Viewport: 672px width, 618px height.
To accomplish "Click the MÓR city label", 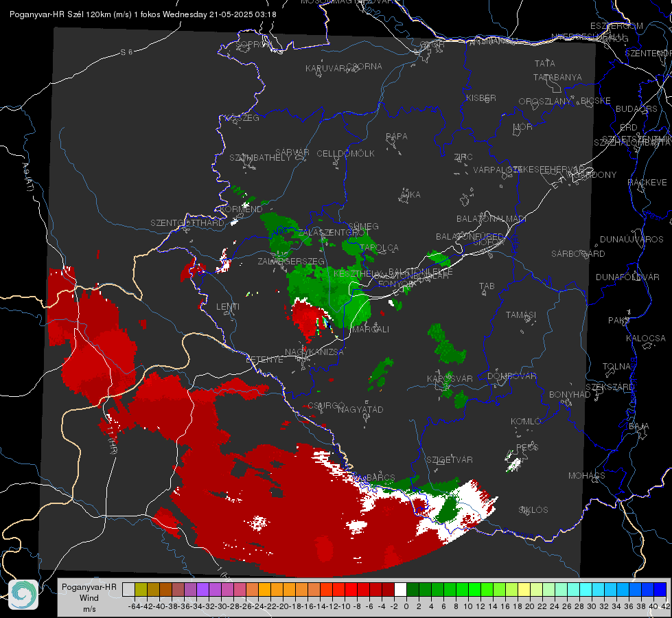I will click(x=523, y=126).
